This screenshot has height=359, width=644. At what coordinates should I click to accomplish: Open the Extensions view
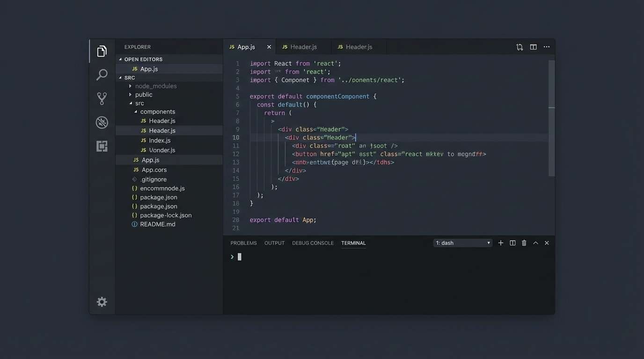(x=102, y=146)
